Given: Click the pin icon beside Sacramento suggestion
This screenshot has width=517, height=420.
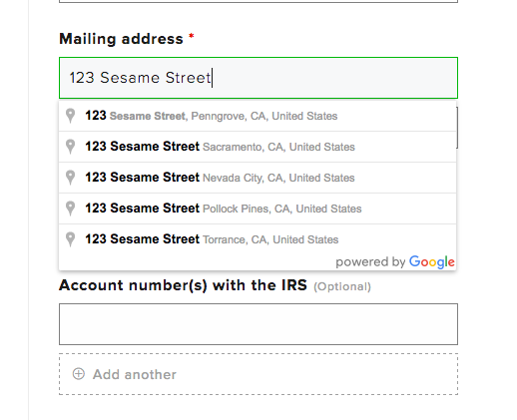Looking at the screenshot, I should coord(70,147).
